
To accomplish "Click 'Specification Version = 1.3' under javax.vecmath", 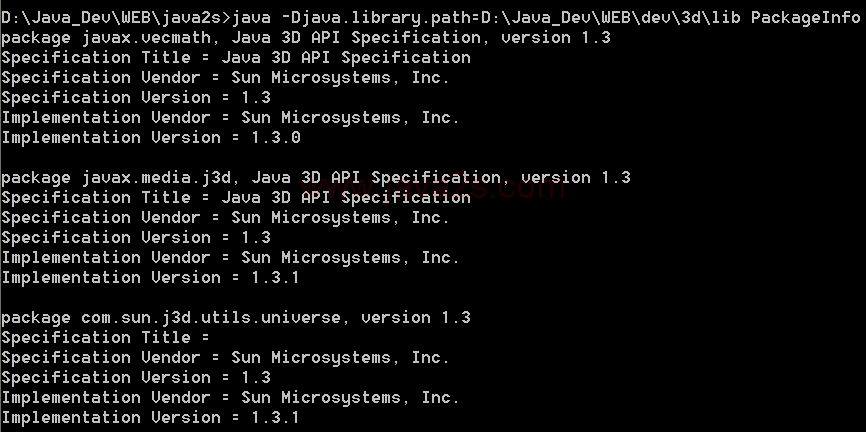I will [136, 98].
